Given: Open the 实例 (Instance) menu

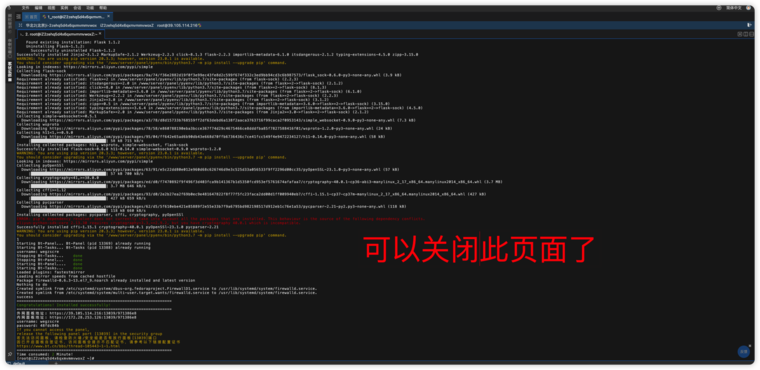Looking at the screenshot, I should click(x=64, y=8).
